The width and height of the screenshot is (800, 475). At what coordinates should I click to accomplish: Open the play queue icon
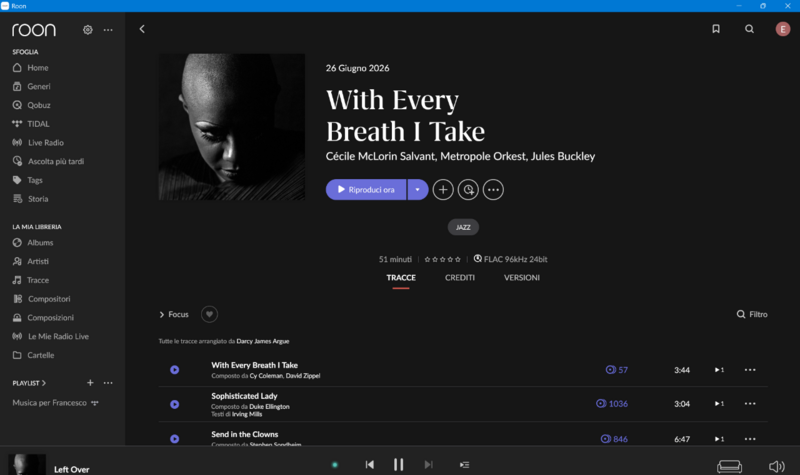(x=464, y=465)
